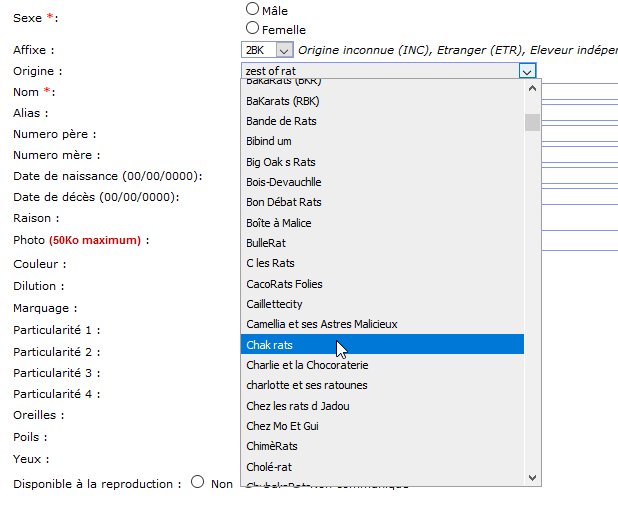Click the Numero père label
The image size is (618, 506).
pyautogui.click(x=55, y=134)
